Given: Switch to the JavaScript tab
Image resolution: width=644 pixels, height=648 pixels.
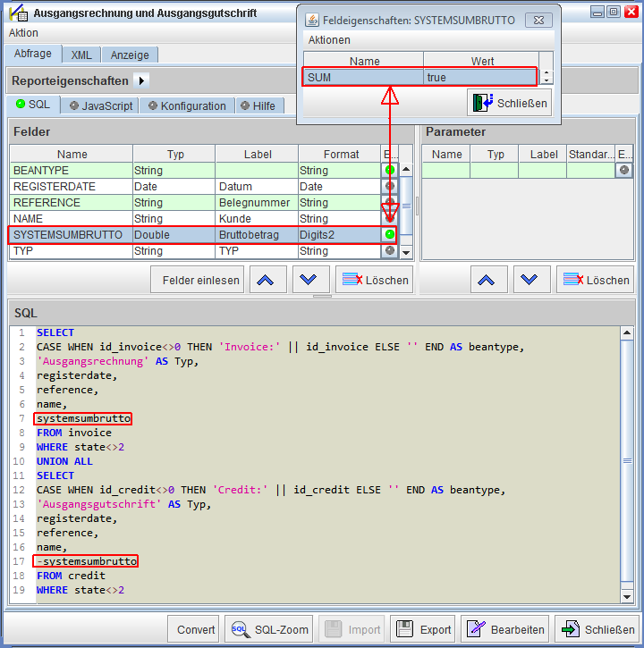Looking at the screenshot, I should click(x=101, y=105).
